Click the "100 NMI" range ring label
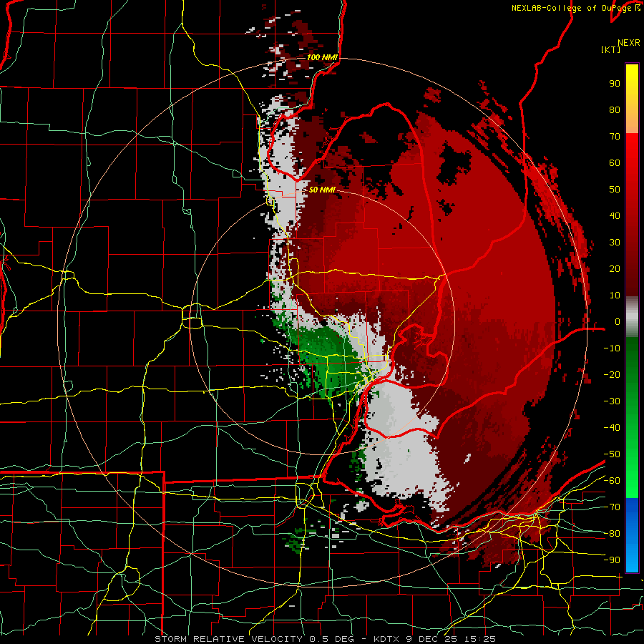The image size is (644, 644). click(322, 57)
